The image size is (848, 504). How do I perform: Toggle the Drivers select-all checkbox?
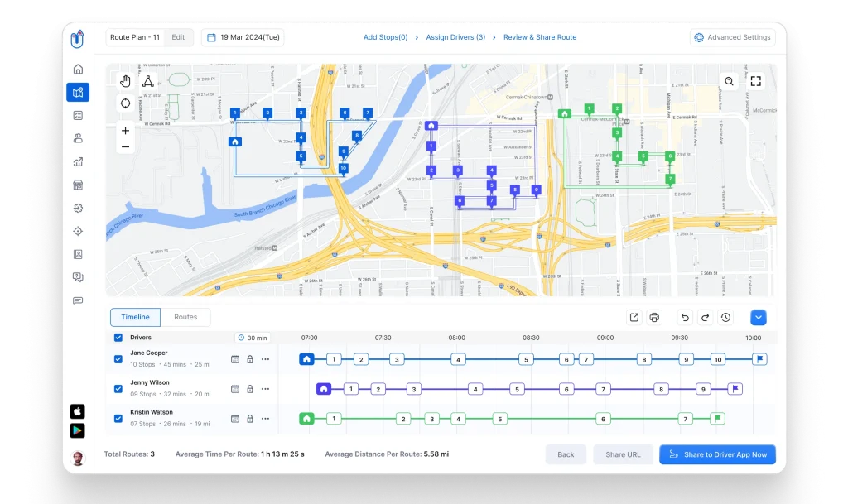click(x=118, y=338)
